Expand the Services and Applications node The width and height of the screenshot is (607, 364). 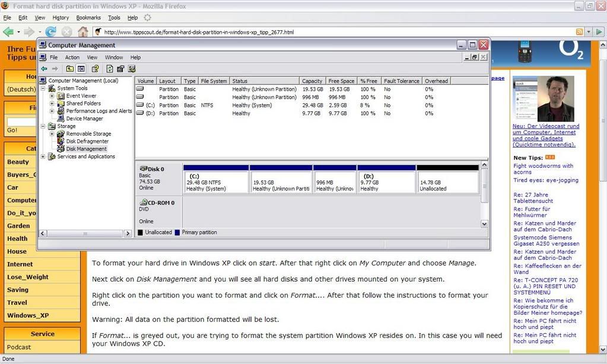tap(43, 157)
